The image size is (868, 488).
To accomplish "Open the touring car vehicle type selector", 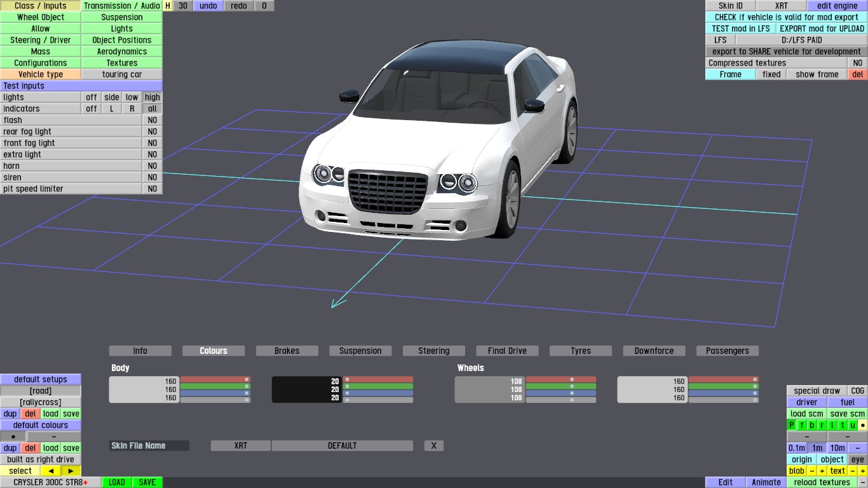I will click(x=122, y=74).
